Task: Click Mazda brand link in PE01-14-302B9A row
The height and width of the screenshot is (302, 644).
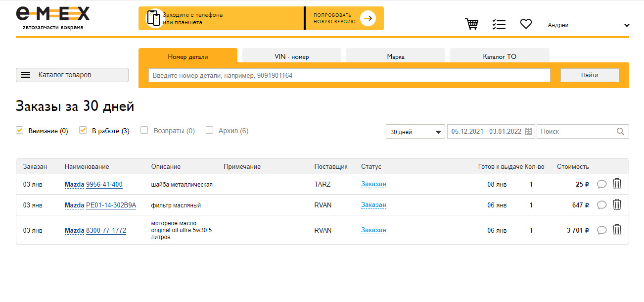Action: point(75,205)
